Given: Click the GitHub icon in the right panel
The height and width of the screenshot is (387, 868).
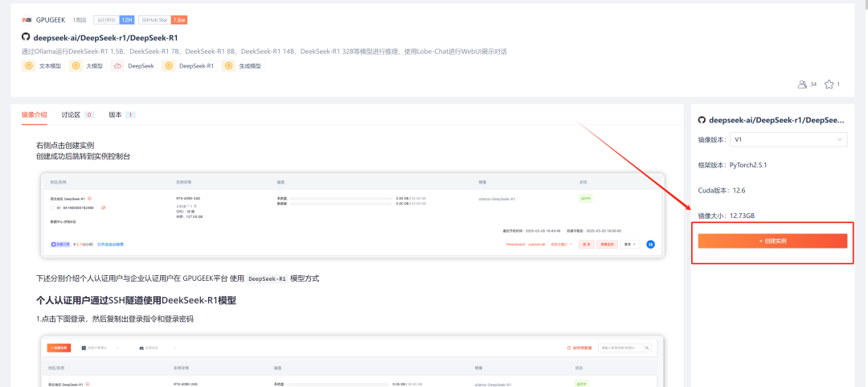Looking at the screenshot, I should (702, 120).
